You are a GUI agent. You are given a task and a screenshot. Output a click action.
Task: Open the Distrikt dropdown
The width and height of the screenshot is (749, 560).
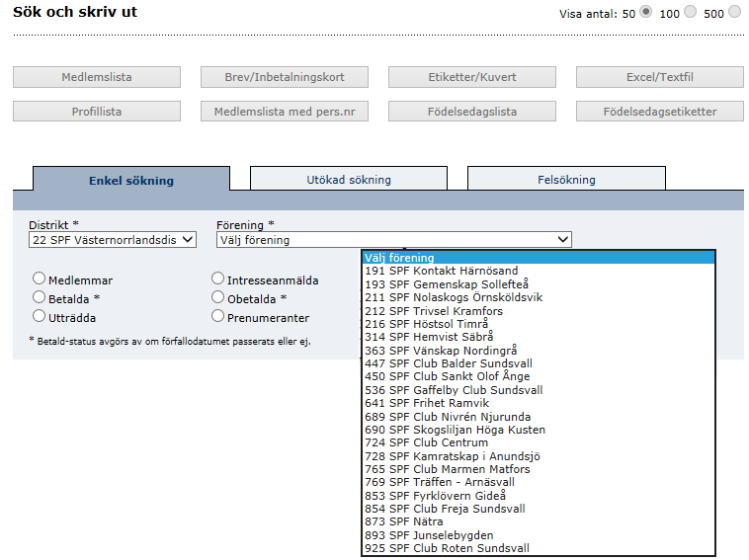[x=113, y=240]
